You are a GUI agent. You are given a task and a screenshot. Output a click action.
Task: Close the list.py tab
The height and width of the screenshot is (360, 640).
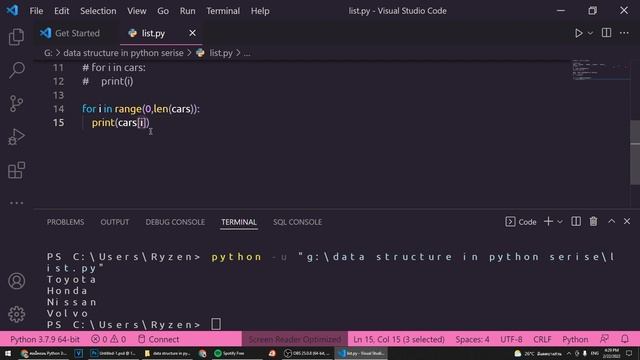tap(192, 33)
